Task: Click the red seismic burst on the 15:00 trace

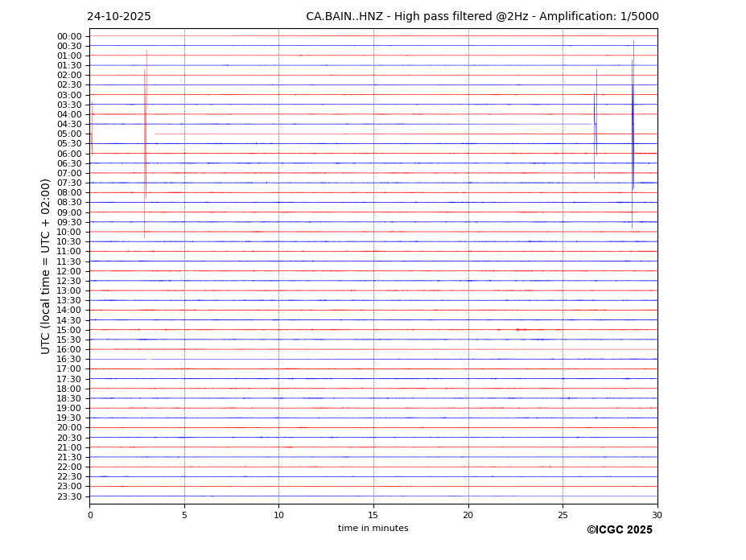Action: point(519,330)
